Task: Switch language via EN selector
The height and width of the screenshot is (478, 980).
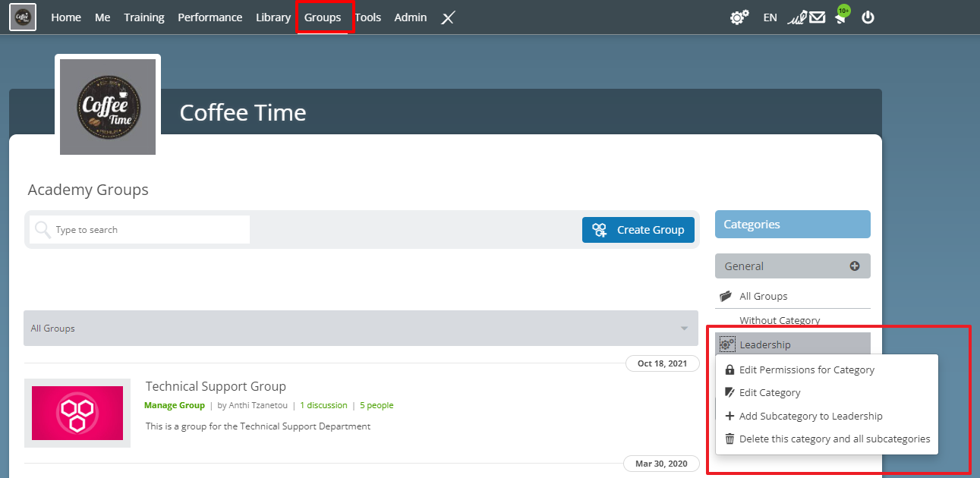Action: click(x=770, y=17)
